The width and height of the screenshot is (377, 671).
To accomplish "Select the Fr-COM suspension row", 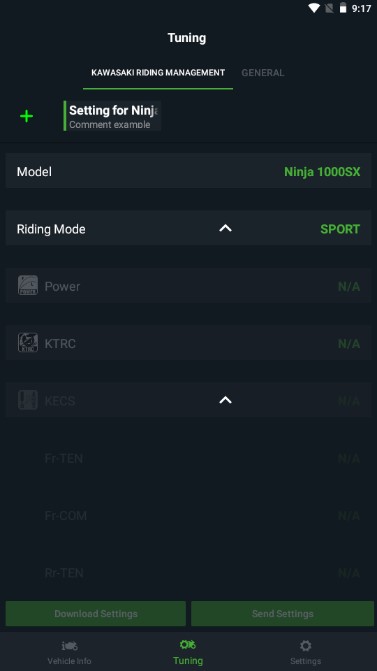I will pos(188,516).
